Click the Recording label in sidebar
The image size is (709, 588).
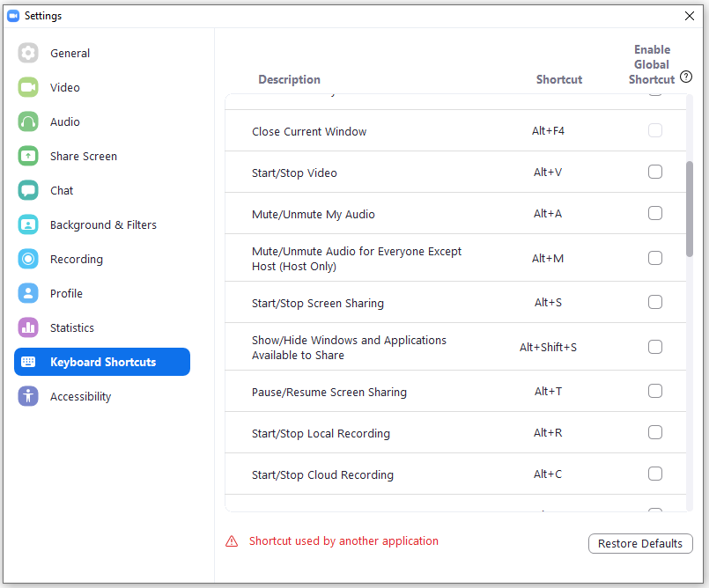77,260
